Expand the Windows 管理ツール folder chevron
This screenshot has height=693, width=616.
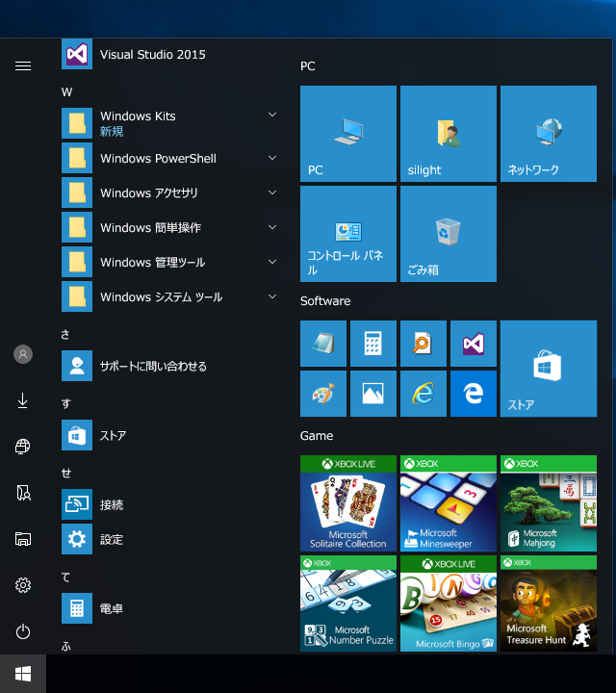coord(272,262)
